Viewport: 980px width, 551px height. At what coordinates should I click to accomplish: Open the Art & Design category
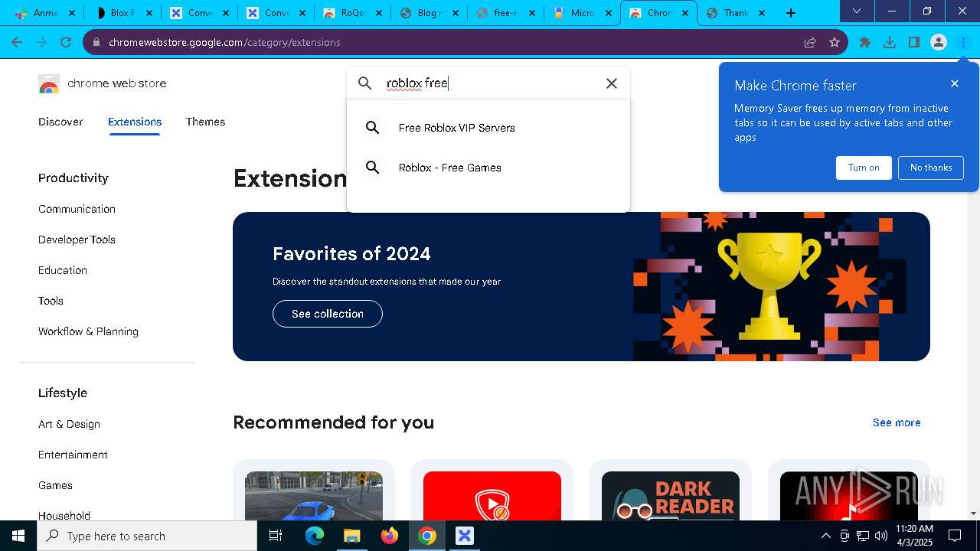pos(69,424)
